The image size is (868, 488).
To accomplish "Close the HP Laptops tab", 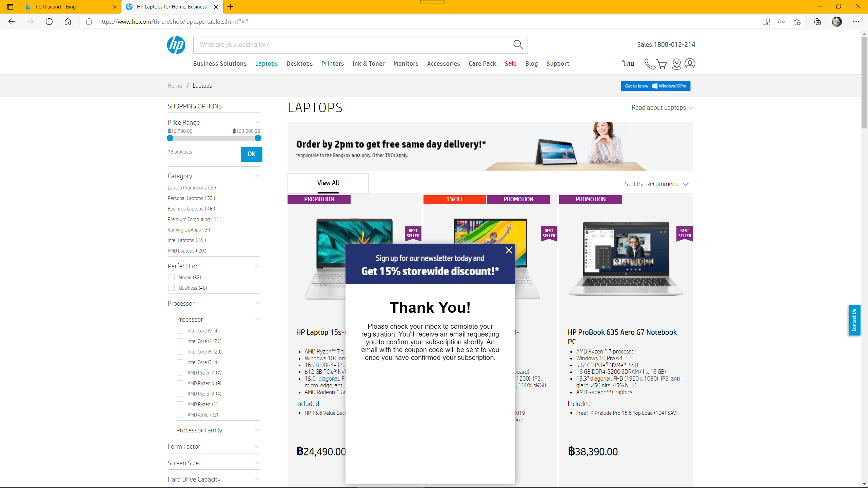I will tap(216, 7).
